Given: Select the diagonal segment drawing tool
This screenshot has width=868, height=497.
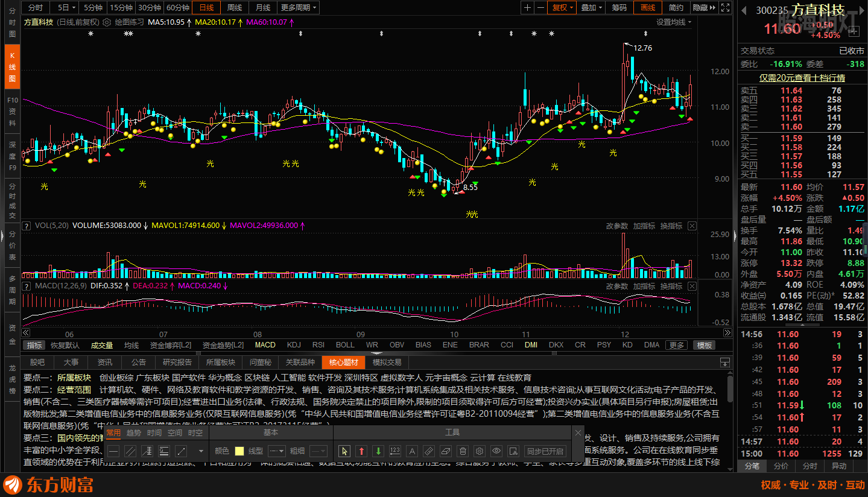Looking at the screenshot, I should (181, 451).
